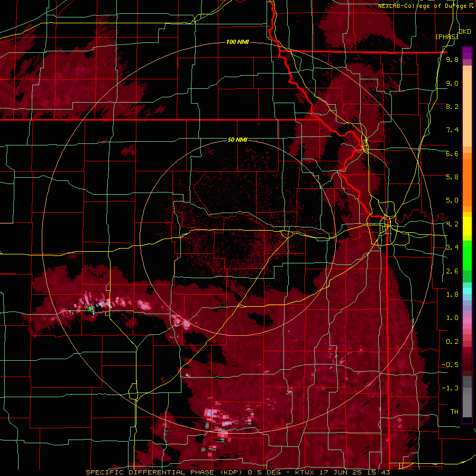Click the 6.6 value on the color scale
The image size is (476, 476).
[452, 153]
